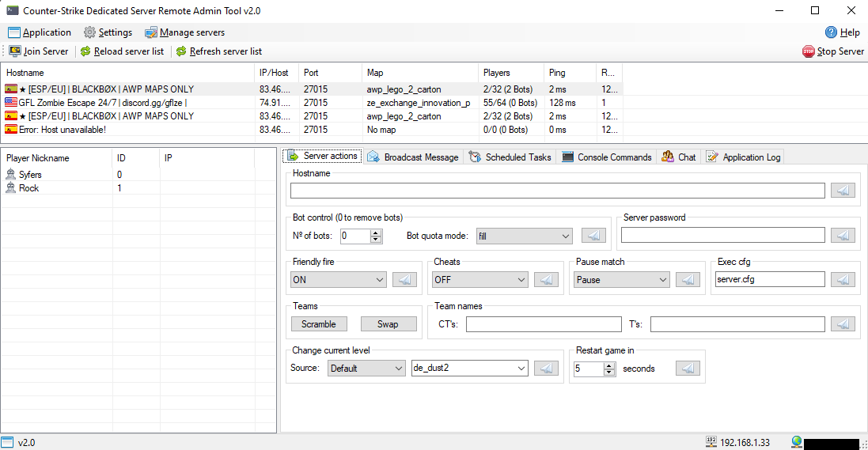Select player Syfers in the list
Viewport: 868px width, 450px height.
coord(138,174)
